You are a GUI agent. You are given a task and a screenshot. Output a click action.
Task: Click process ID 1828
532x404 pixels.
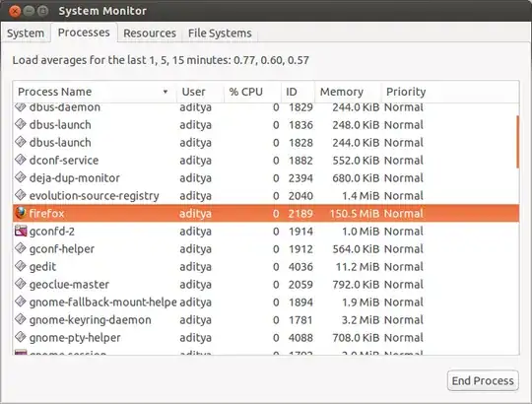[x=300, y=143]
